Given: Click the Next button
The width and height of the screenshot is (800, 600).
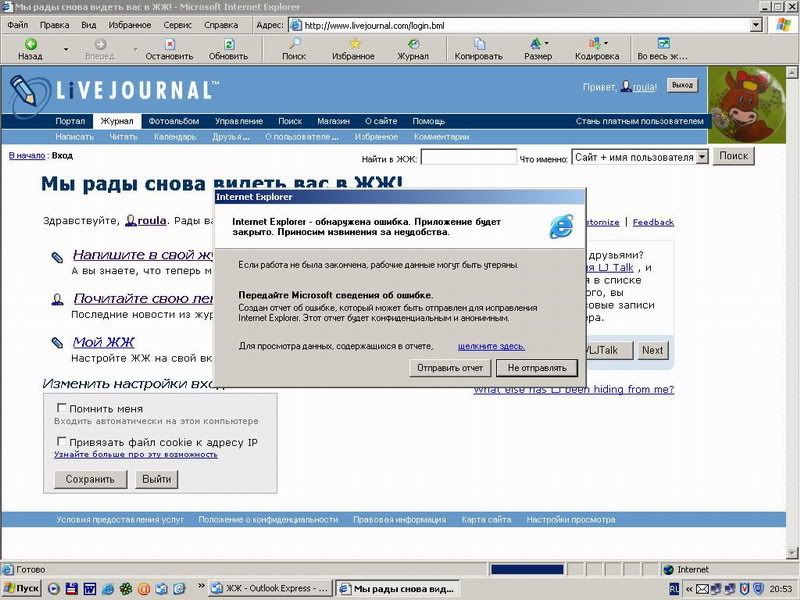Looking at the screenshot, I should point(652,350).
